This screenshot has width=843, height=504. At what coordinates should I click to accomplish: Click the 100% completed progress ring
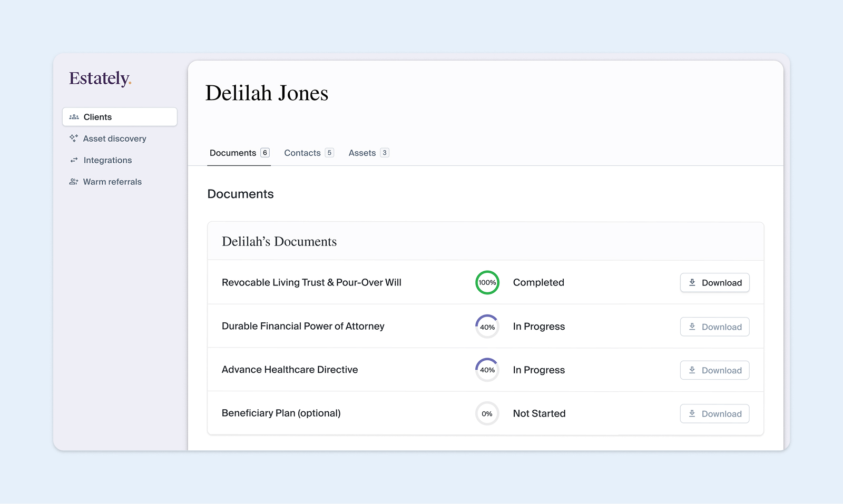point(487,282)
